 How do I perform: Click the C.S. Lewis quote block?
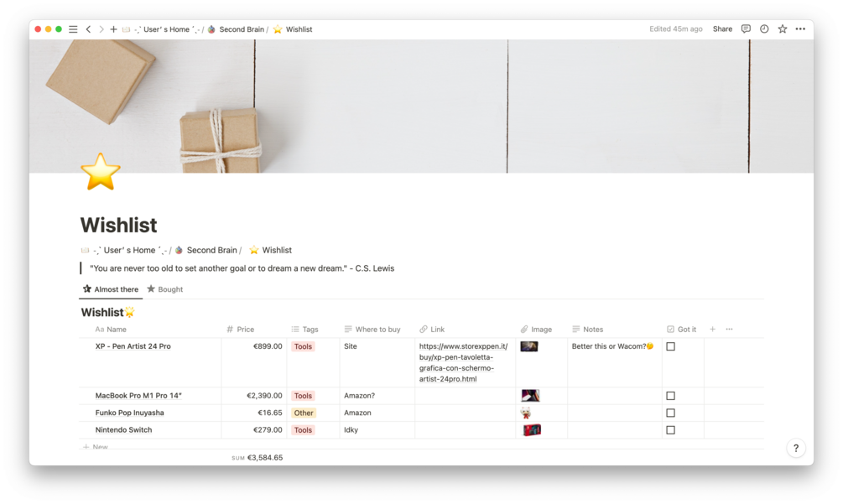242,268
